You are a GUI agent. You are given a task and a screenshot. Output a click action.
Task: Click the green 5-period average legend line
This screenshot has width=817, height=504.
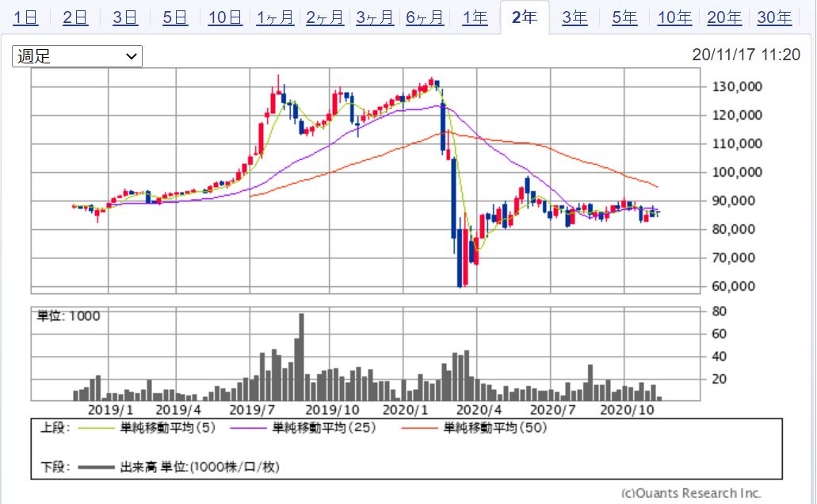click(x=96, y=429)
